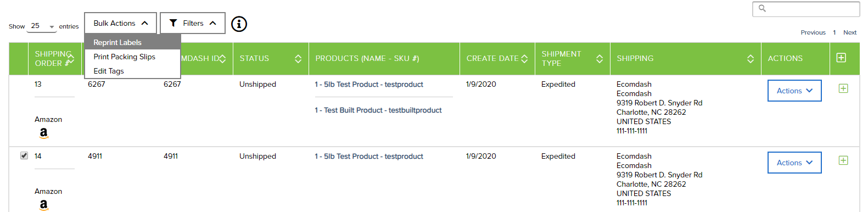Uncheck the order 14 row checkbox
The width and height of the screenshot is (868, 212).
coord(24,155)
